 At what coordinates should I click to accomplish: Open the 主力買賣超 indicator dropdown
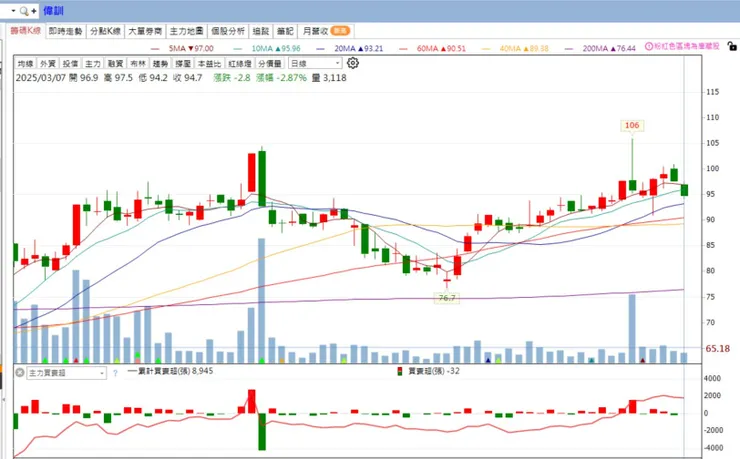(66, 373)
